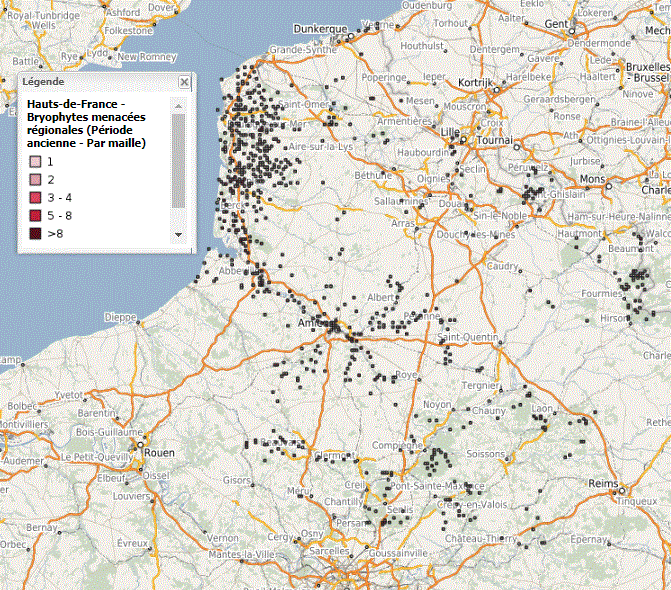Screen dimensions: 671x590
Task: Click the Rouen city label on map
Action: [x=160, y=451]
